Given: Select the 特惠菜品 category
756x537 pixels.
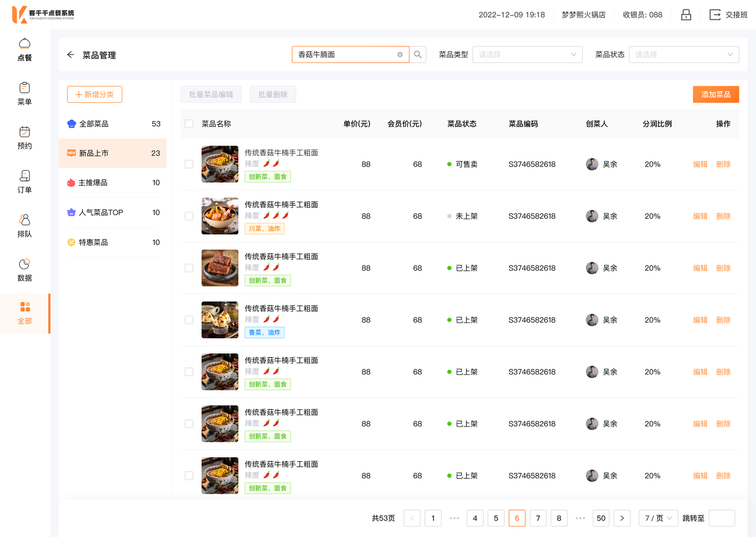Looking at the screenshot, I should click(x=113, y=242).
